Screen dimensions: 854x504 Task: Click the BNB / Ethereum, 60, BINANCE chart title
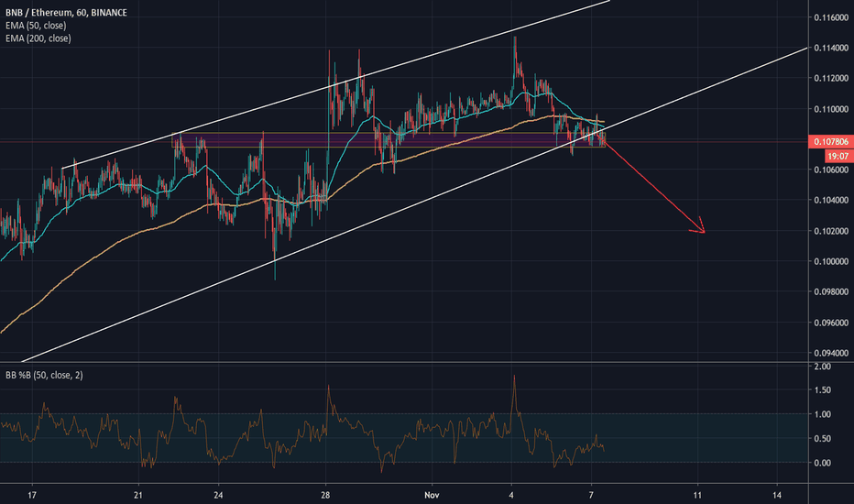tap(66, 12)
